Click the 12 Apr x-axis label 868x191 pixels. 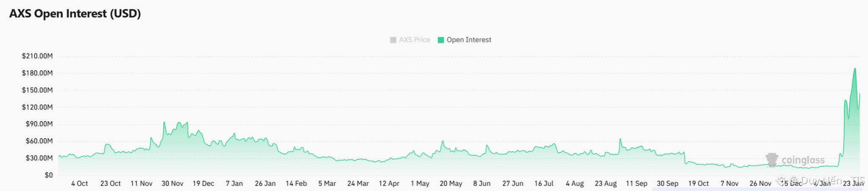389,183
